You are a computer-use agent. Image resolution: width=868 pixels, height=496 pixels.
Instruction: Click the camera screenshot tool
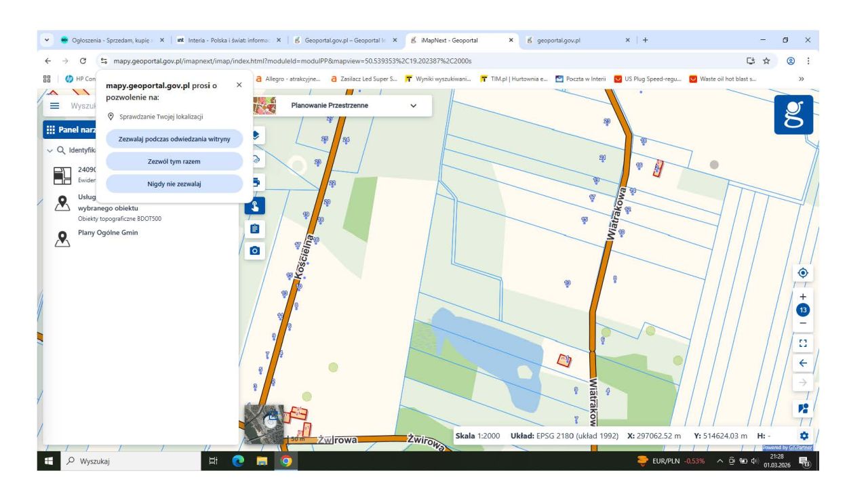(255, 251)
